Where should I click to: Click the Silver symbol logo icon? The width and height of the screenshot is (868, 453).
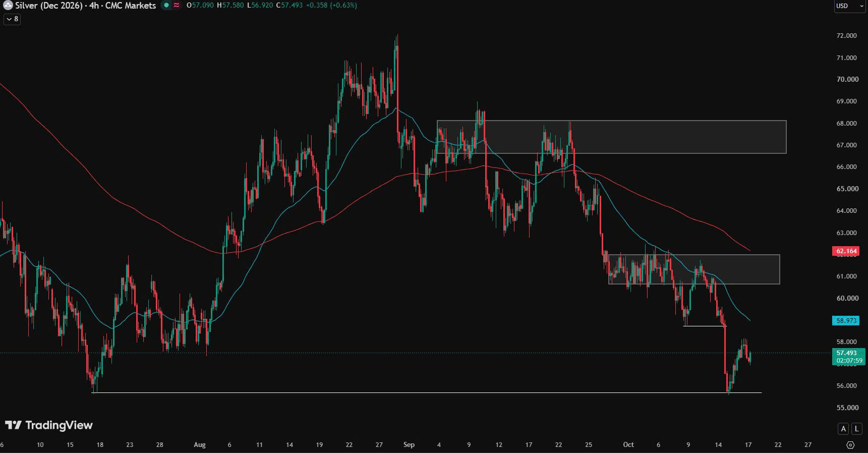8,6
